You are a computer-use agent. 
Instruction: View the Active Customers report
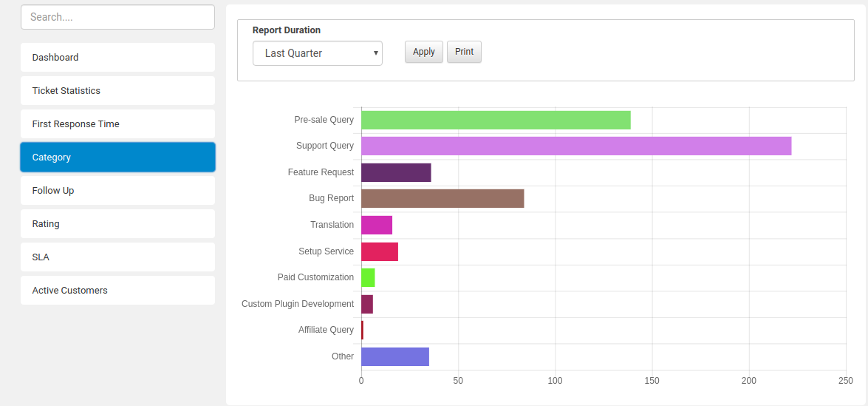pos(117,290)
